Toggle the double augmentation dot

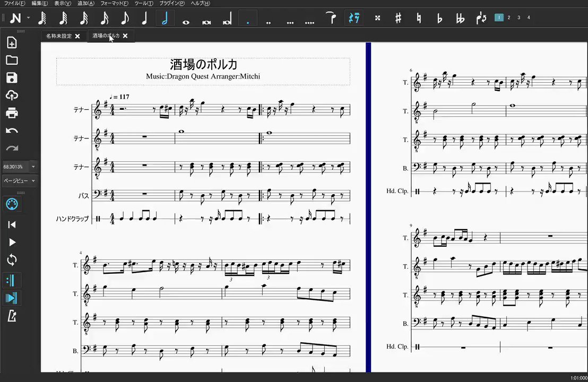(269, 22)
